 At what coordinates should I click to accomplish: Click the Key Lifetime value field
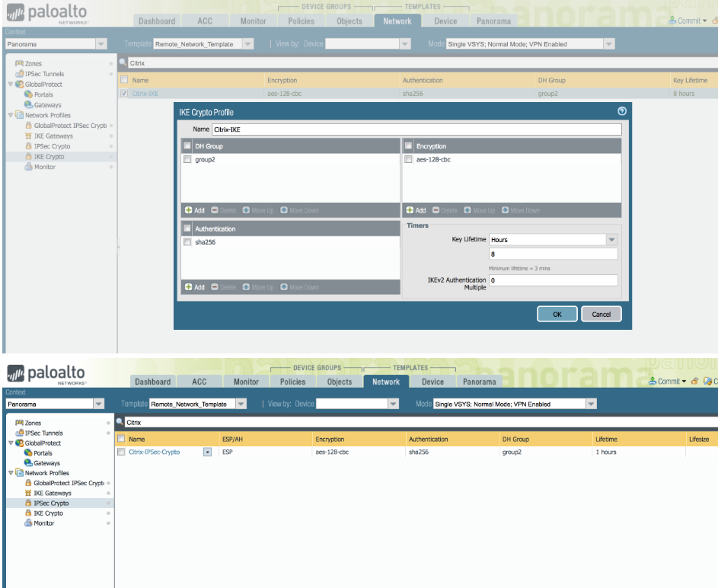click(553, 254)
